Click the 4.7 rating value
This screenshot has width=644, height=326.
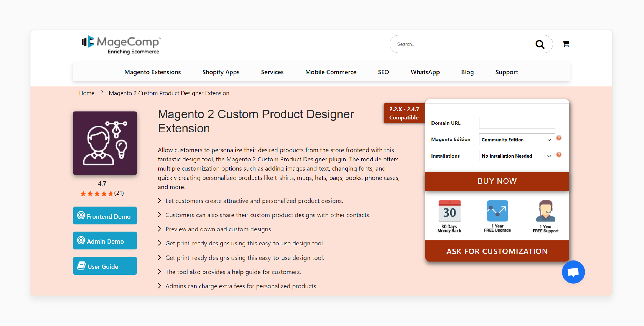click(102, 184)
